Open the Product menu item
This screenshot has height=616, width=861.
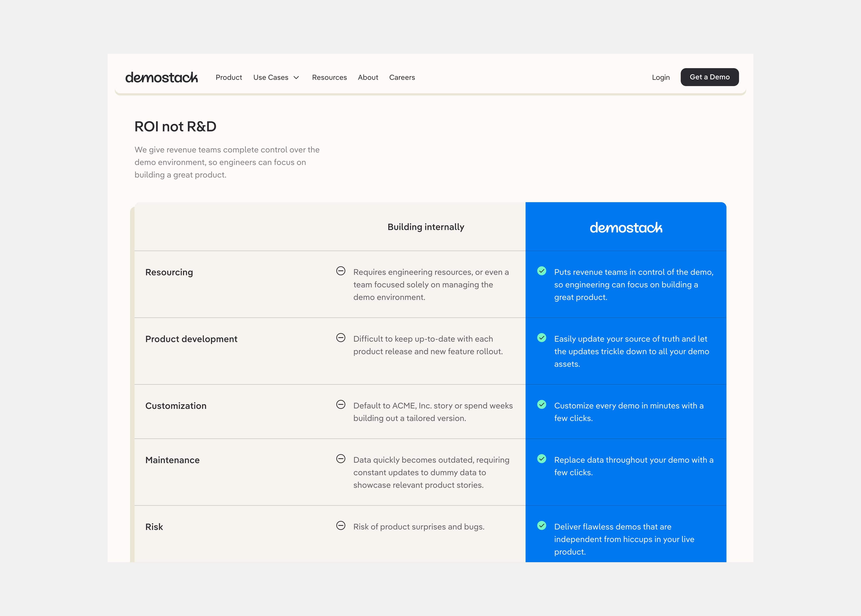tap(229, 77)
